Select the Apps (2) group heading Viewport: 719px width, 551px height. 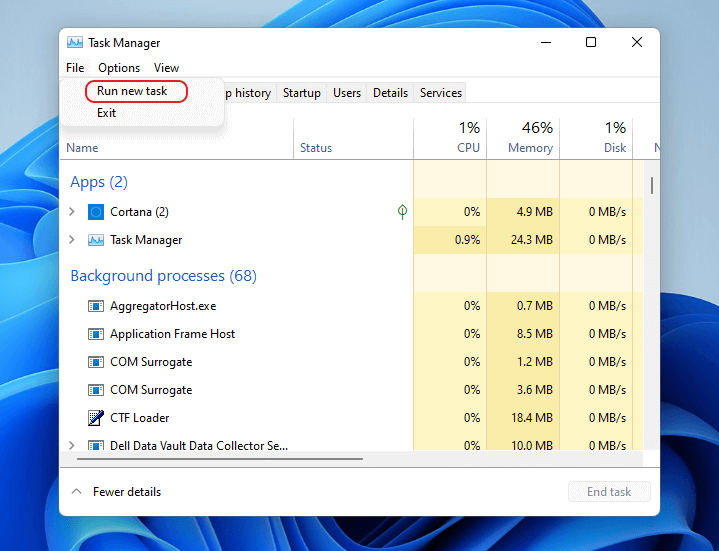99,182
